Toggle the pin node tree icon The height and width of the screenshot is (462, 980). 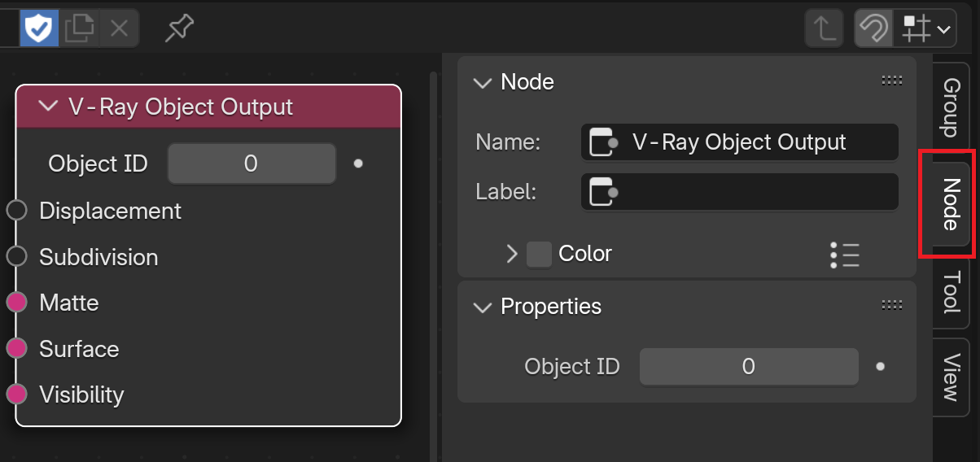(x=179, y=28)
